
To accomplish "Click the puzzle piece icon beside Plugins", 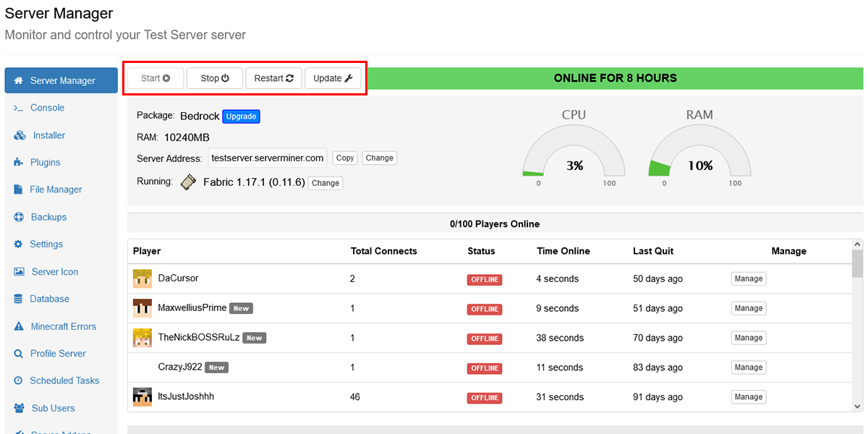I will tap(18, 163).
